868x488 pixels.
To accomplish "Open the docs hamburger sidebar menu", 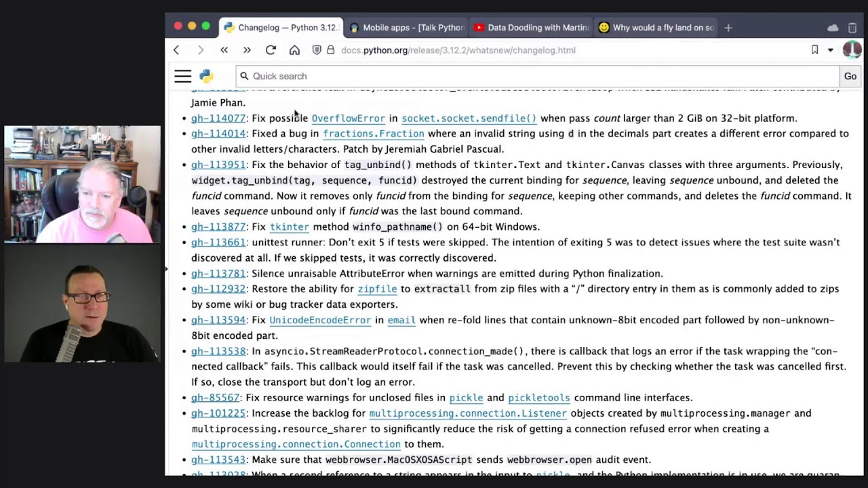I will pos(183,76).
